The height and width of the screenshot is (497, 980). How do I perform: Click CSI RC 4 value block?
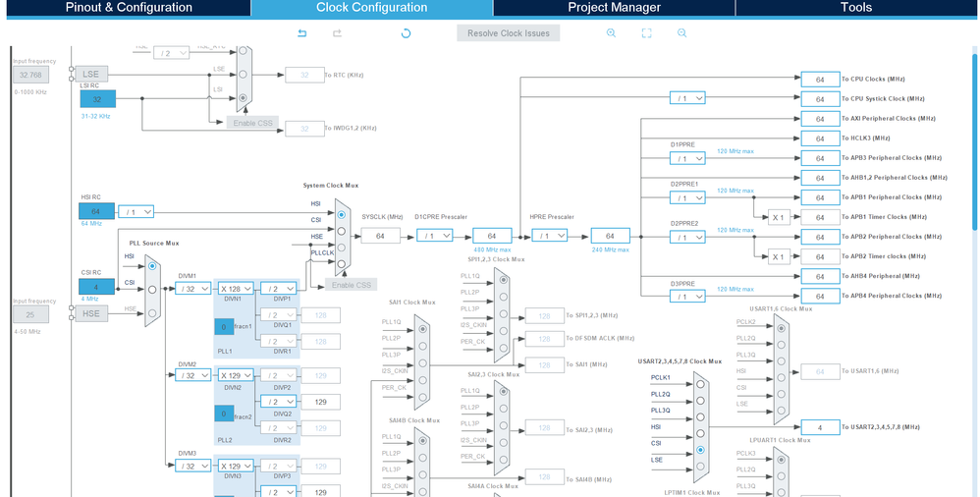[97, 287]
